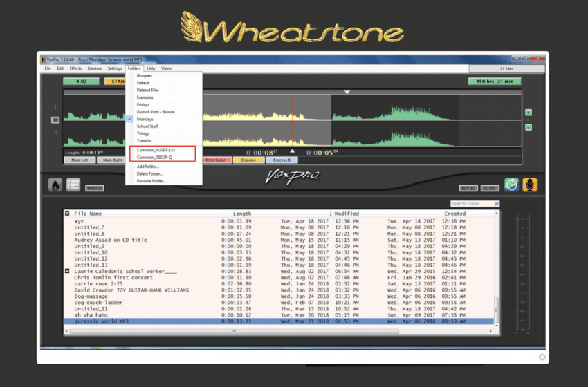Click the close X icon below the window

(x=542, y=357)
